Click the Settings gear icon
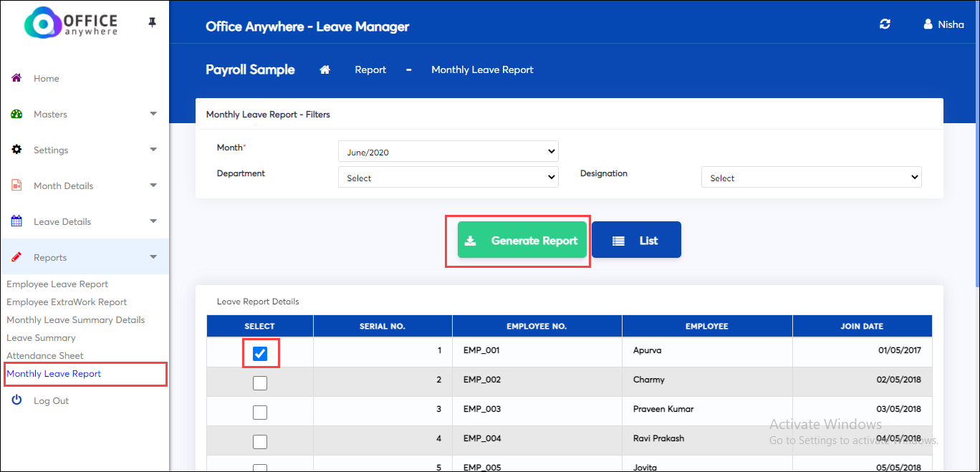 16,150
